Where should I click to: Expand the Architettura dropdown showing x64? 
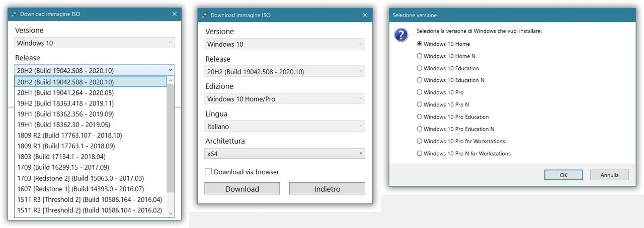tap(285, 154)
